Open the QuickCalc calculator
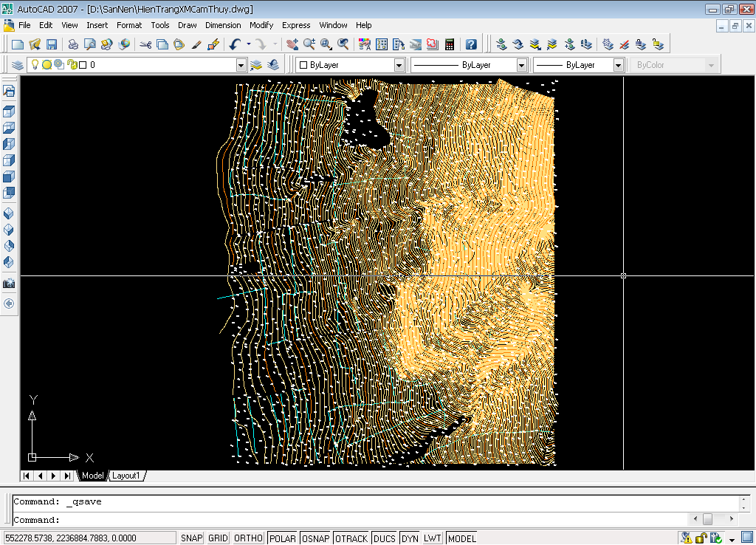 pos(449,44)
